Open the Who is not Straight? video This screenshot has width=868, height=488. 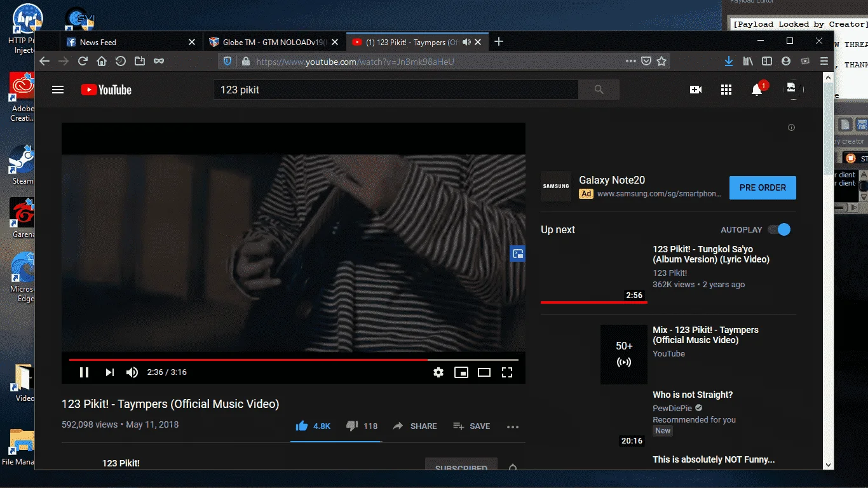693,395
